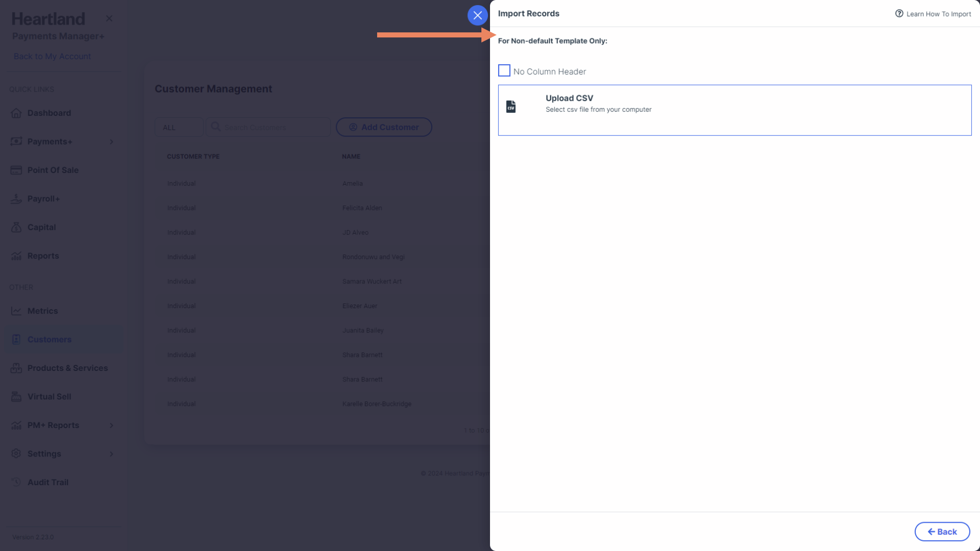
Task: Click the Capital money bag icon
Action: [16, 227]
